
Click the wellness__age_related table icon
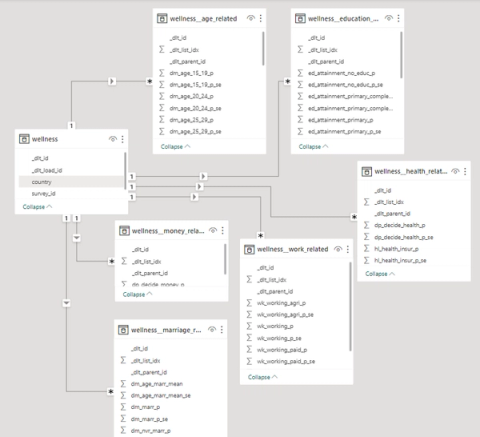pos(162,19)
